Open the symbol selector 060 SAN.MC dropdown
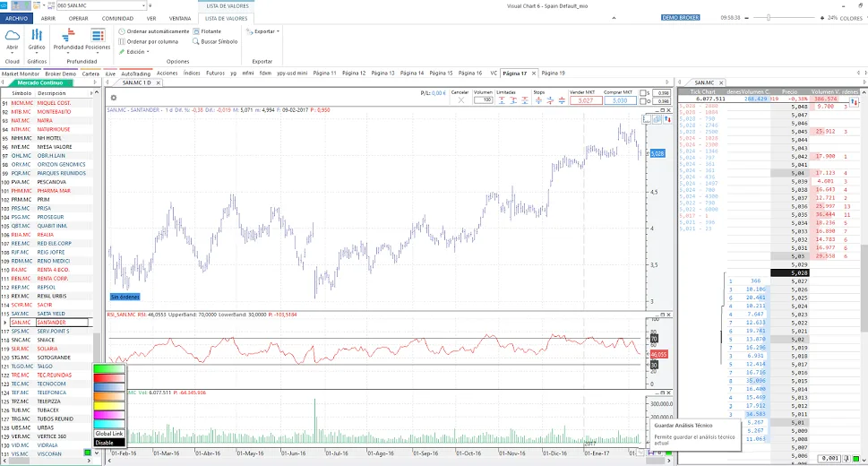This screenshot has width=868, height=466. (x=146, y=5)
